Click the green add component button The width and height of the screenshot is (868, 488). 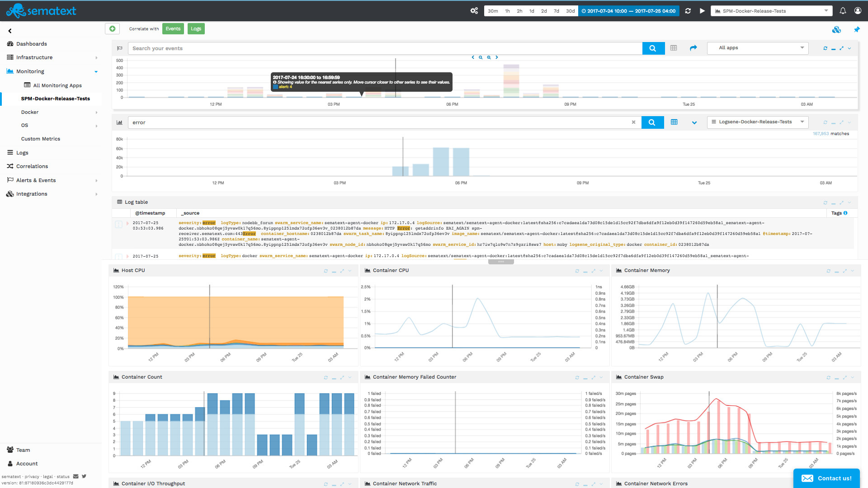[112, 28]
